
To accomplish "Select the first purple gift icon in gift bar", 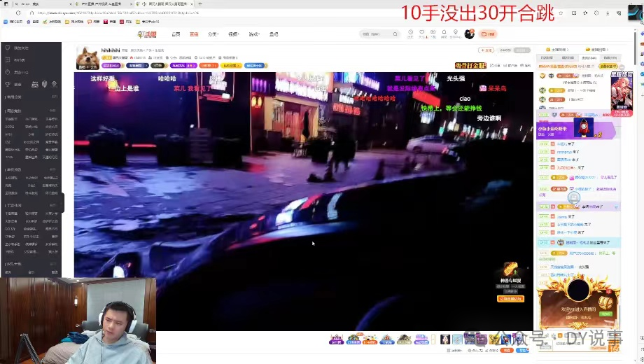I will point(336,339).
